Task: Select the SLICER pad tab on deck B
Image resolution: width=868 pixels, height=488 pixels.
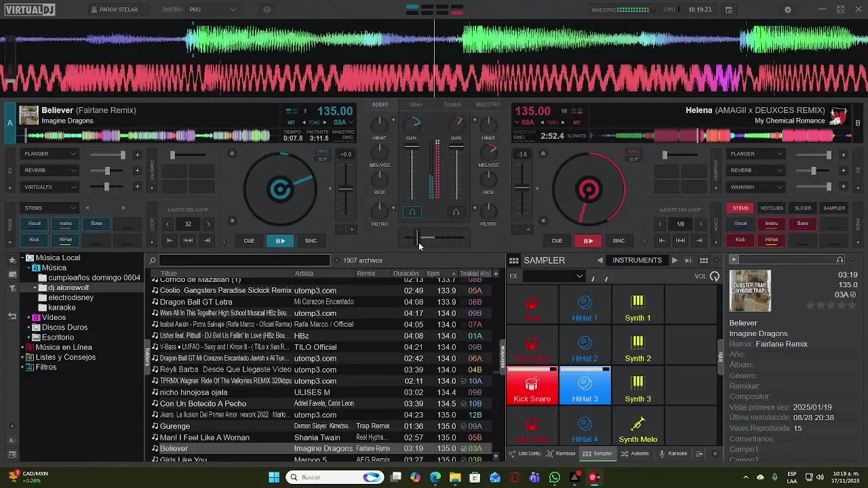Action: (x=803, y=208)
